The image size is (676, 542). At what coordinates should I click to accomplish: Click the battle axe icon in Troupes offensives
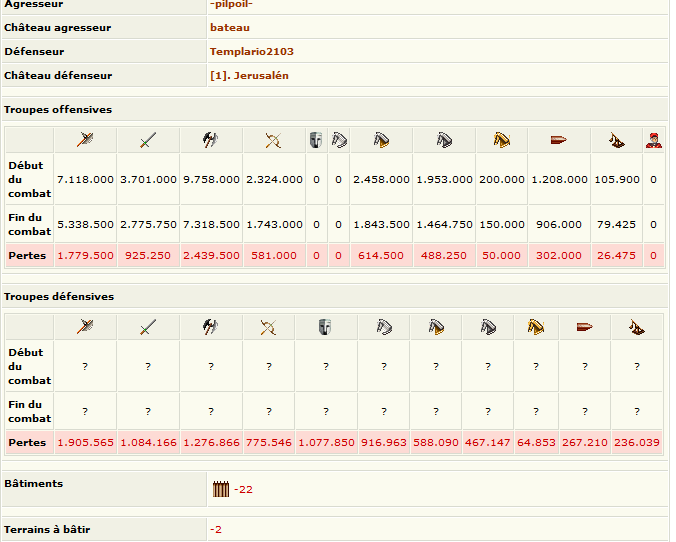click(210, 140)
